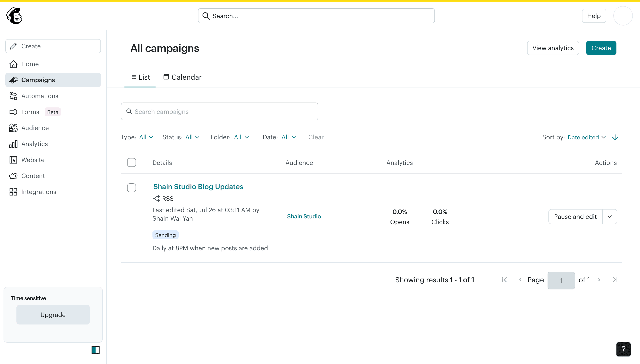Viewport: 640px width, 364px height.
Task: Open the Status filter dropdown
Action: pyautogui.click(x=192, y=137)
